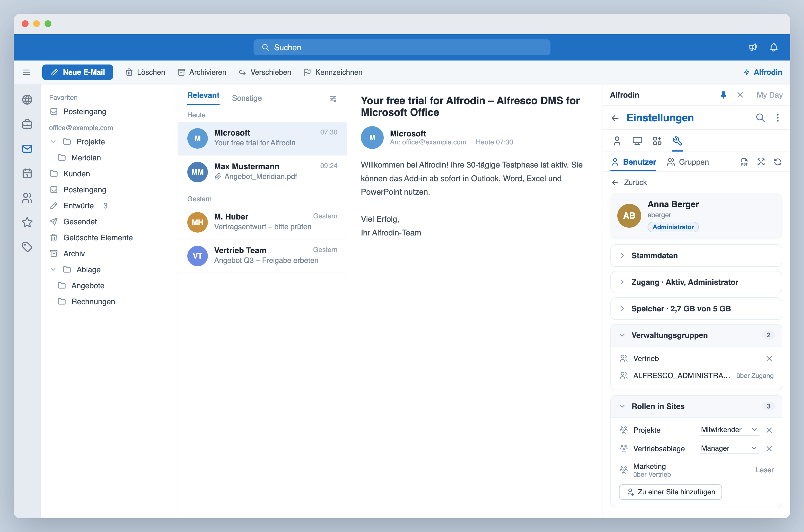This screenshot has width=804, height=532.
Task: Open the tag icon in the left rail
Action: tap(27, 247)
